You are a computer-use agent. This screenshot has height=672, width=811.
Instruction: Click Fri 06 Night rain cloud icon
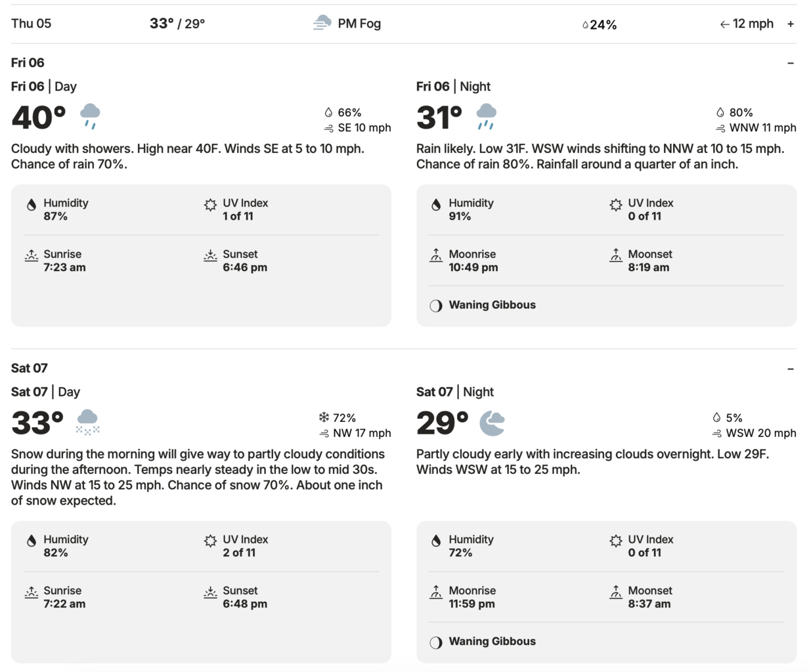(x=486, y=116)
